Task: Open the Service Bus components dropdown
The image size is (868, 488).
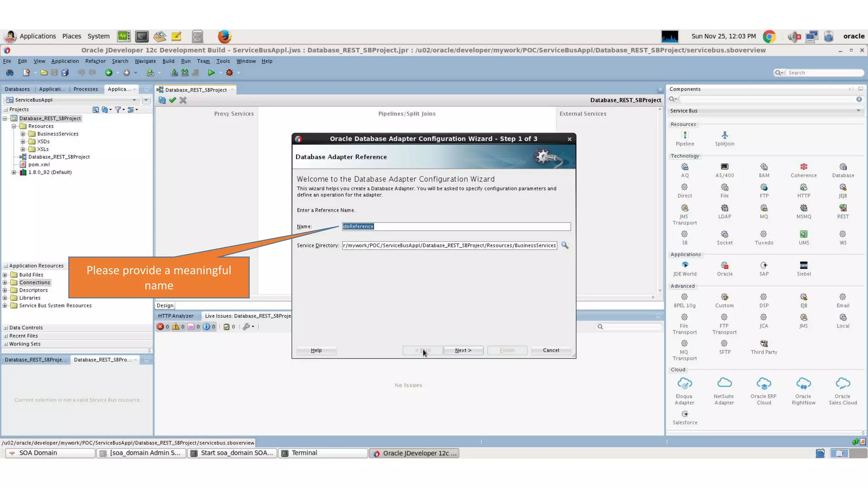Action: [858, 111]
